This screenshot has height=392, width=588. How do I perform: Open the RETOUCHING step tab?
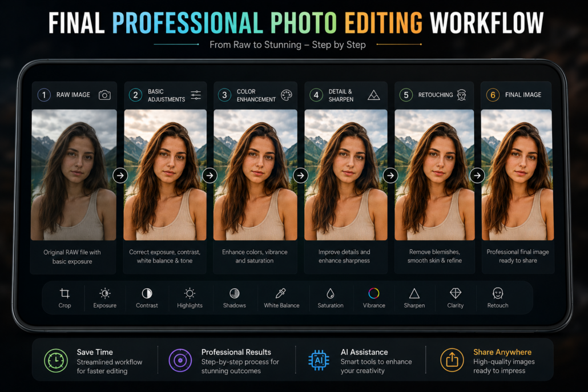tap(434, 95)
